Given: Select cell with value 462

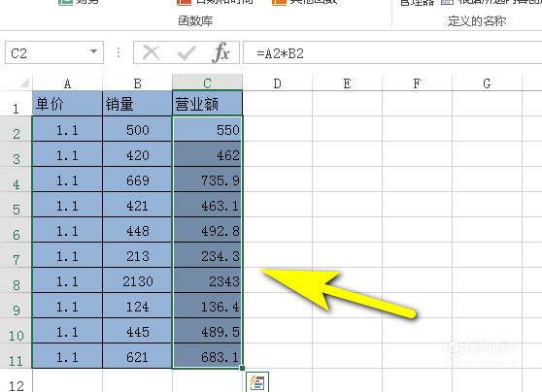Looking at the screenshot, I should click(x=208, y=154).
